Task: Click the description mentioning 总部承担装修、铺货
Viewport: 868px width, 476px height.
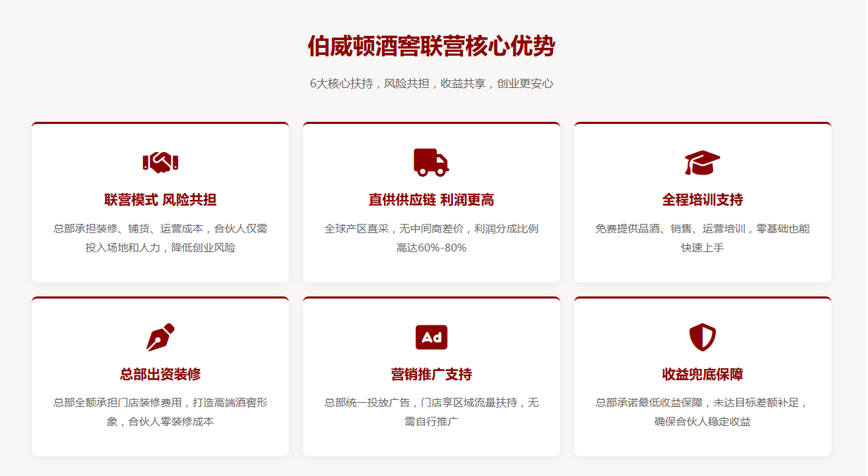Action: coord(160,238)
